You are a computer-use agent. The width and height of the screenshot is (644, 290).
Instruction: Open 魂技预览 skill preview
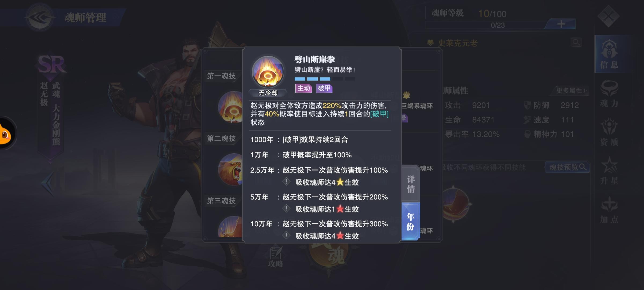pyautogui.click(x=567, y=167)
